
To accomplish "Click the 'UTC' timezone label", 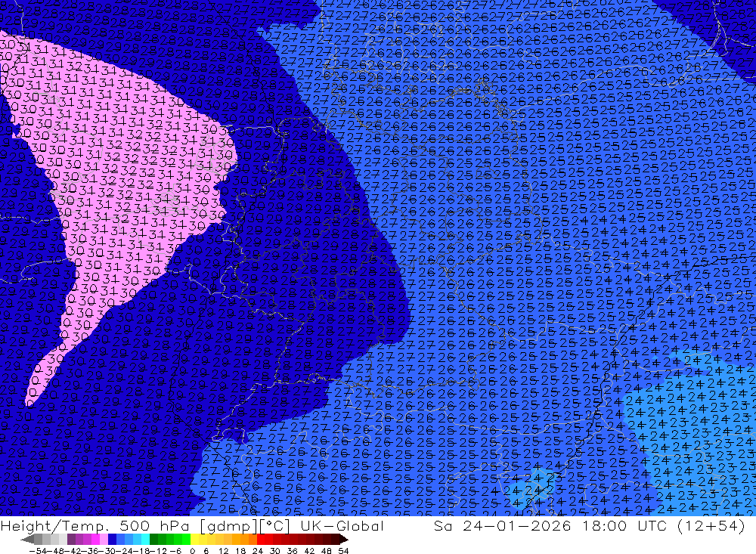I will [653, 525].
